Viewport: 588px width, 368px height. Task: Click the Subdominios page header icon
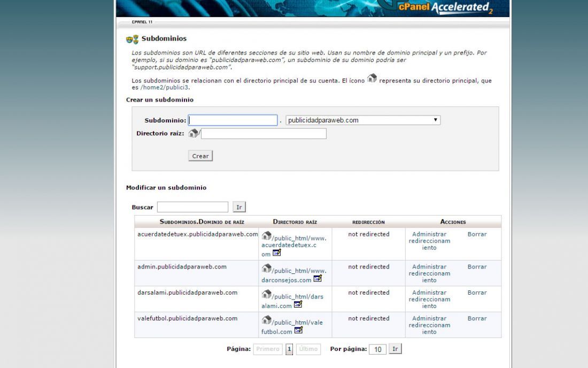[x=133, y=39]
